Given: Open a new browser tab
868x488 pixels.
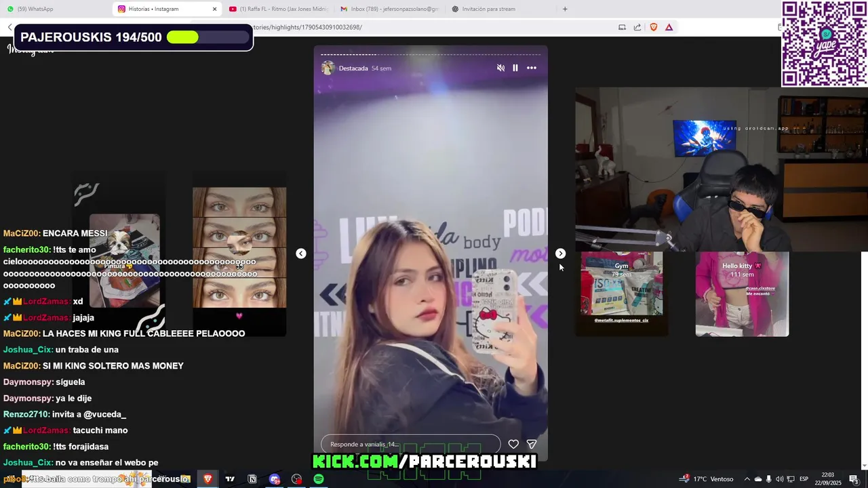Looking at the screenshot, I should pos(565,9).
